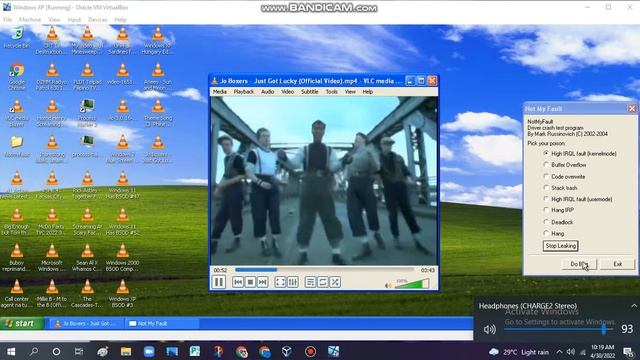Viewport: 640px width, 360px height.
Task: Open Windows 10 taskbar search
Action: point(34,351)
